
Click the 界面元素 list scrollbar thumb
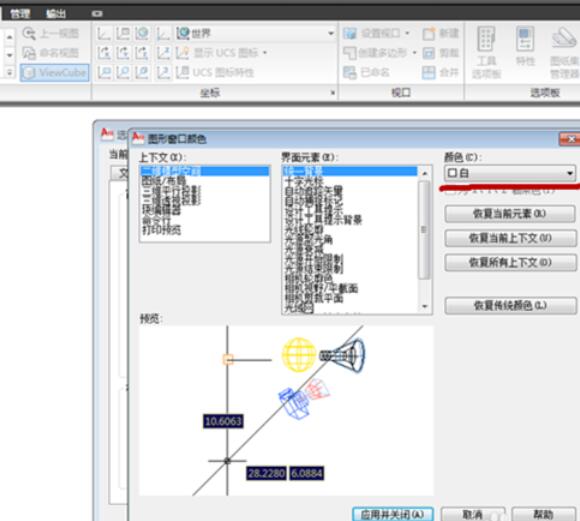[425, 229]
